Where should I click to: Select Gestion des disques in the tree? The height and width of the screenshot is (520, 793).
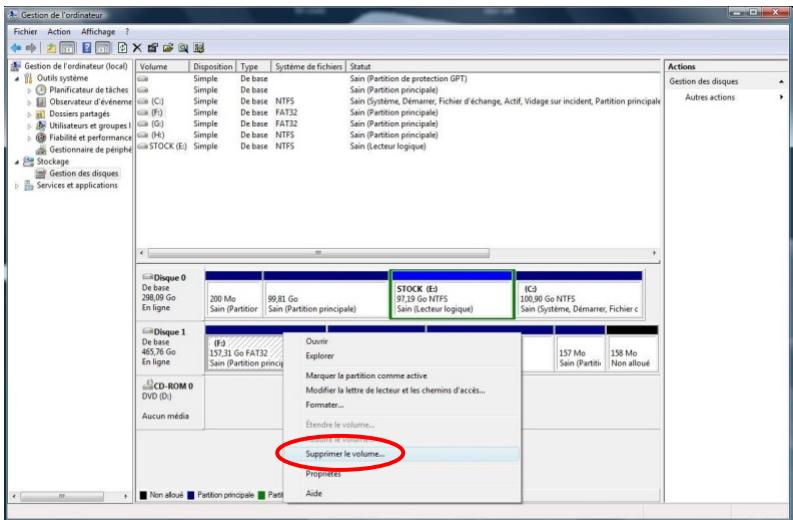pos(83,174)
